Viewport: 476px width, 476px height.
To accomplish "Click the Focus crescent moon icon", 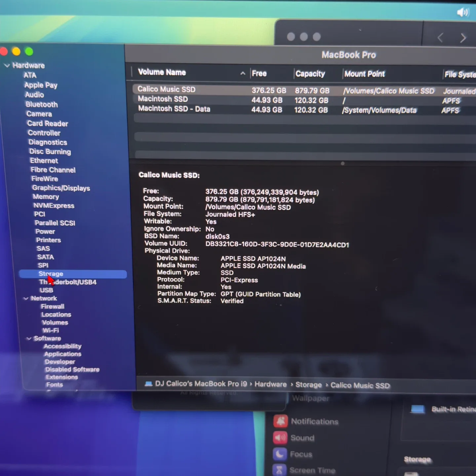I will click(x=280, y=454).
